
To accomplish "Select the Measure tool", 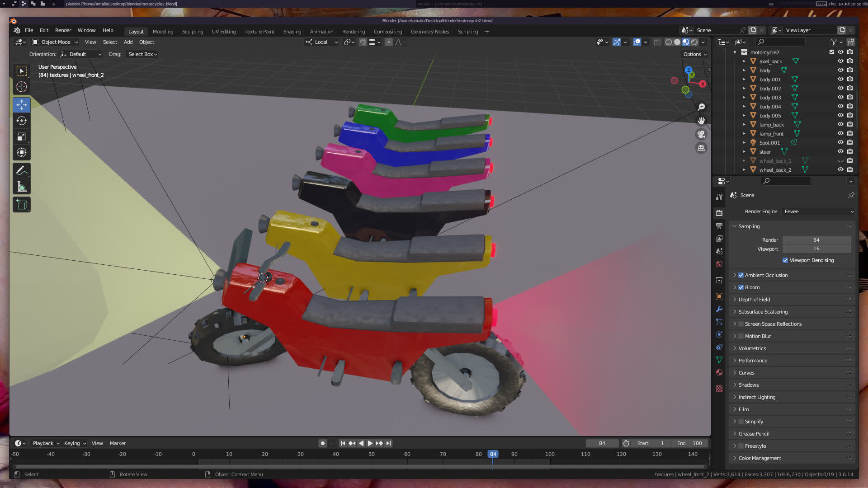I will (x=21, y=187).
